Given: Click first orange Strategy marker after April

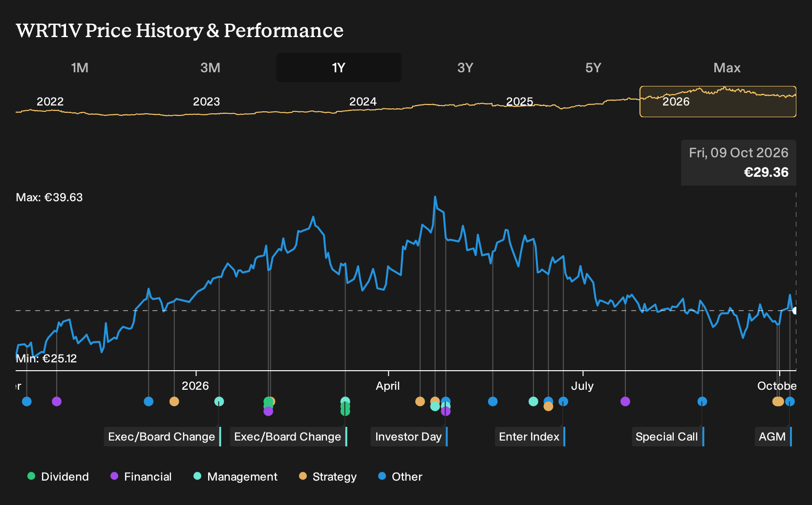Looking at the screenshot, I should coord(420,401).
